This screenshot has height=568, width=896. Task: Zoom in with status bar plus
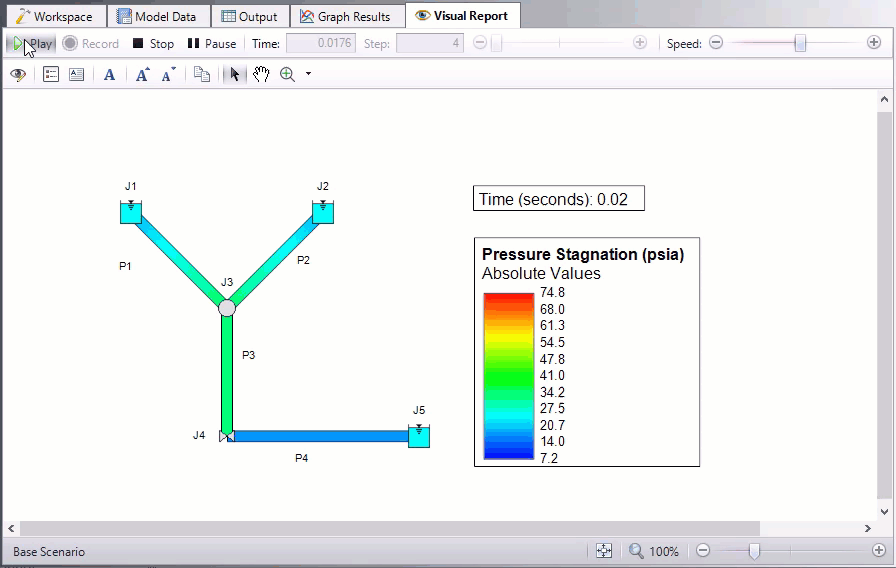[879, 550]
